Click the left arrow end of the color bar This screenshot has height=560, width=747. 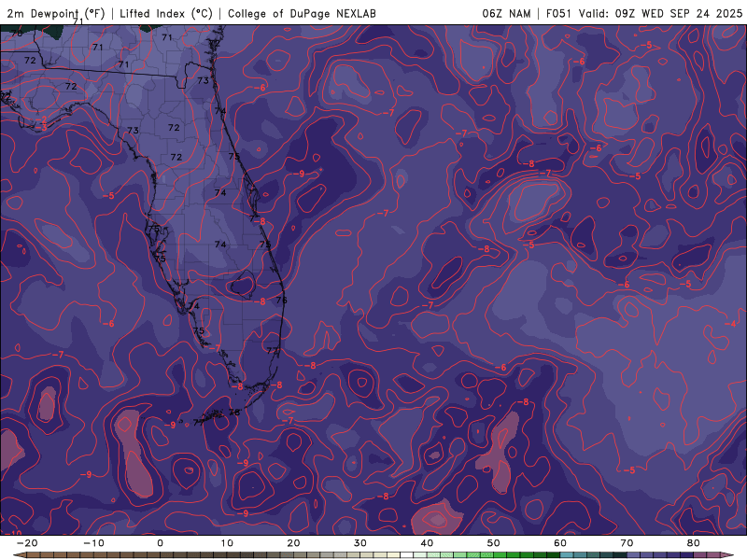(19, 555)
